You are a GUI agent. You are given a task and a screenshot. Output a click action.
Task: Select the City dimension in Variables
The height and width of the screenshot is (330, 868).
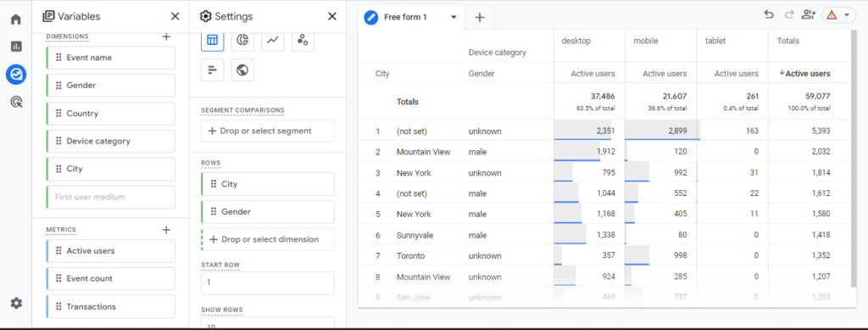click(x=111, y=169)
